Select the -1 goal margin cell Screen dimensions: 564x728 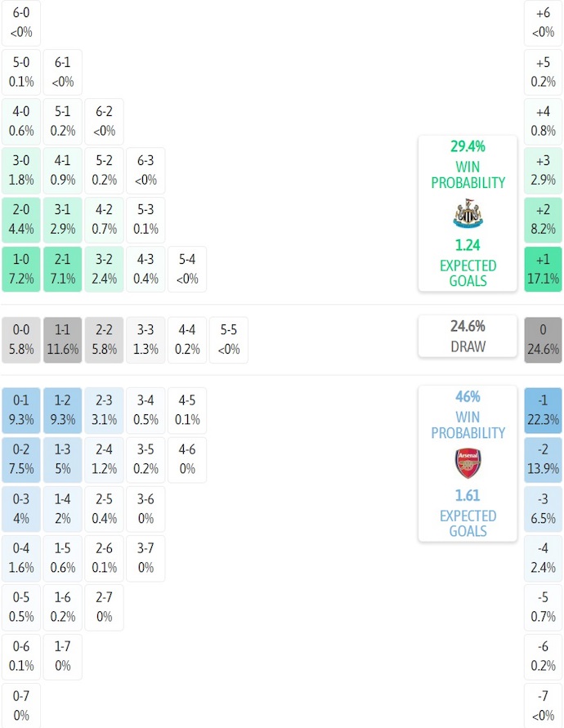pos(543,410)
